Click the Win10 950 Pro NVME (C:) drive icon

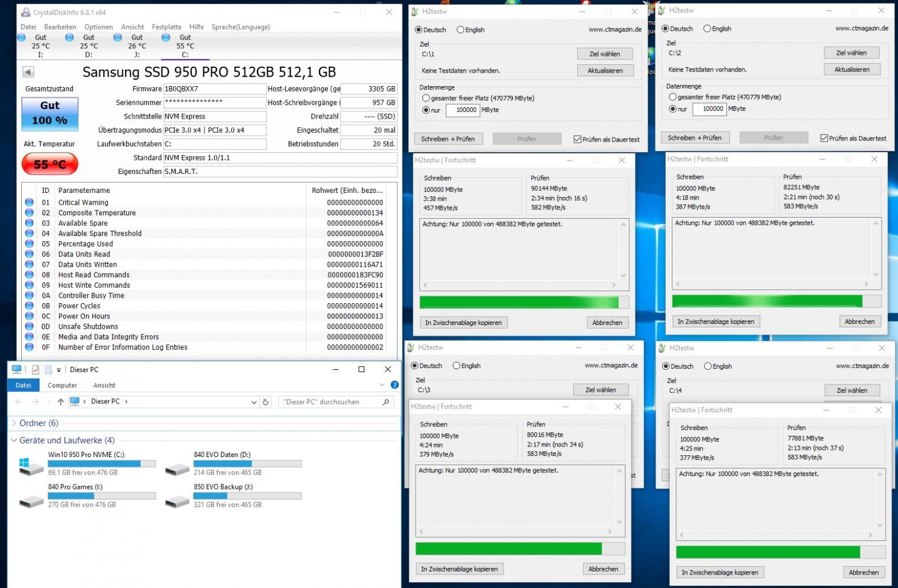click(x=31, y=466)
